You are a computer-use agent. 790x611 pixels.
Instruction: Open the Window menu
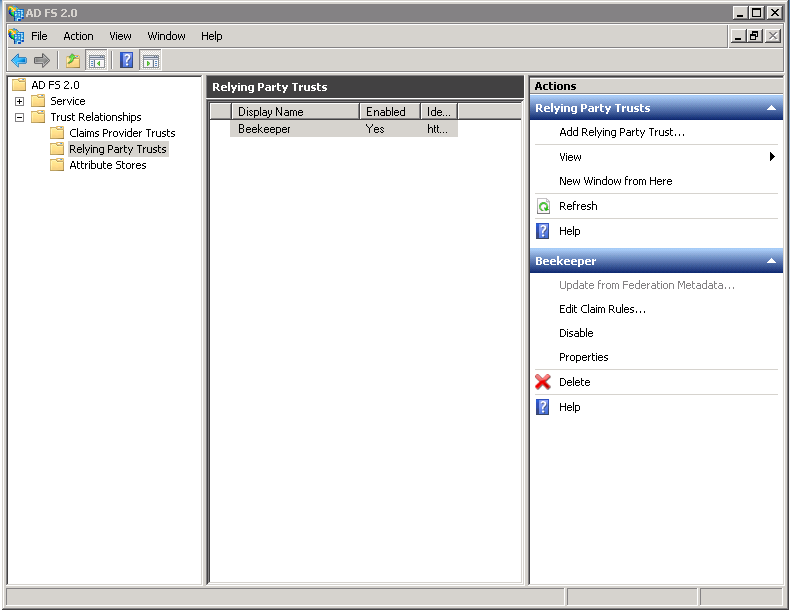(166, 36)
